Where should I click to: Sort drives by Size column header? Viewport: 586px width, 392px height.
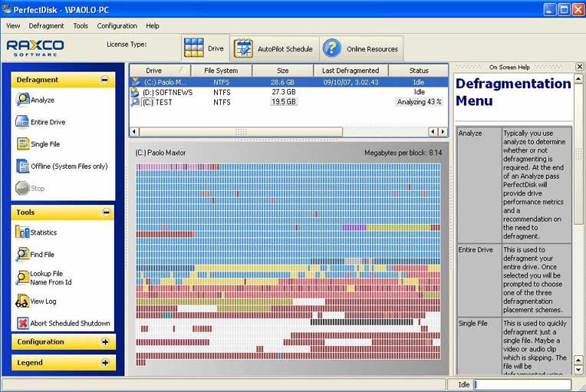[282, 71]
